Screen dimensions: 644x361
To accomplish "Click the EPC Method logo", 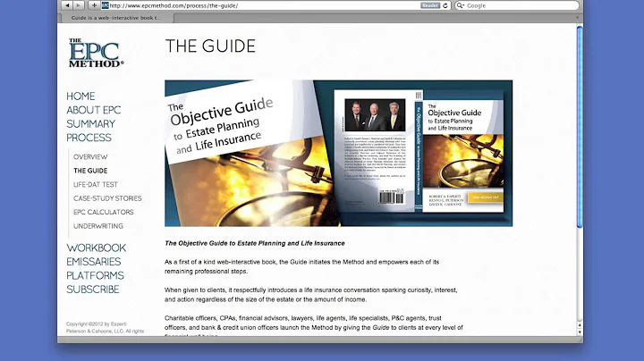I will (x=96, y=53).
